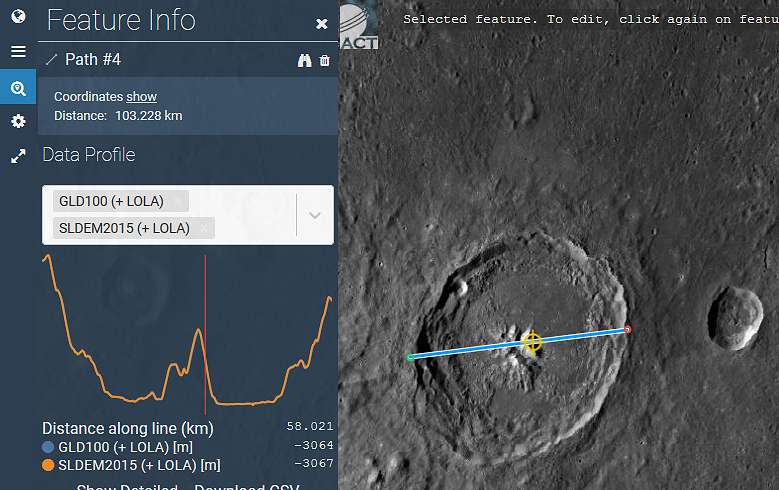Click the Distance along line (km) label
Image resolution: width=779 pixels, height=490 pixels.
[x=128, y=428]
